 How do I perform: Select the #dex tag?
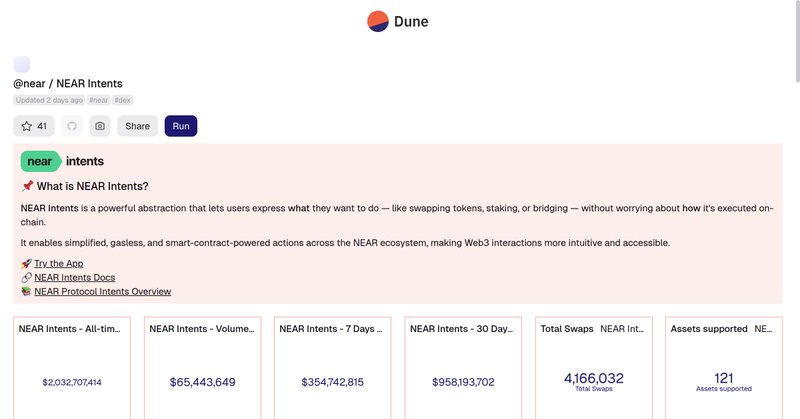pos(122,100)
